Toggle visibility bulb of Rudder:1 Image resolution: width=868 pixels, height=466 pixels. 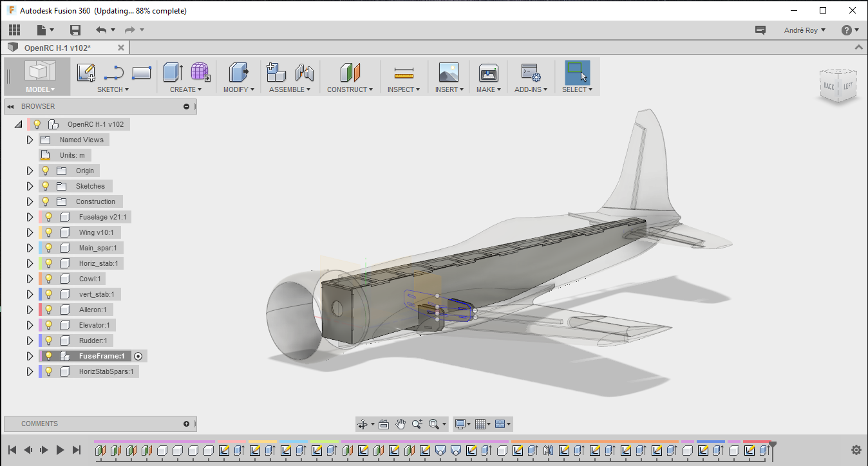click(48, 340)
